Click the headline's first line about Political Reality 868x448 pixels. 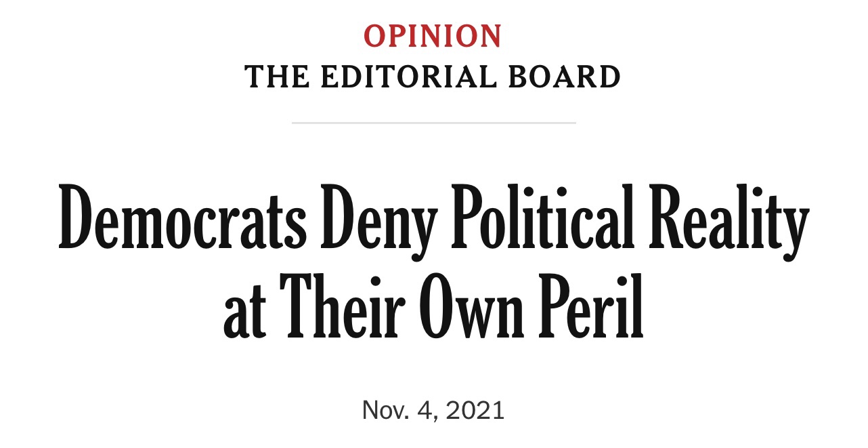pyautogui.click(x=434, y=222)
